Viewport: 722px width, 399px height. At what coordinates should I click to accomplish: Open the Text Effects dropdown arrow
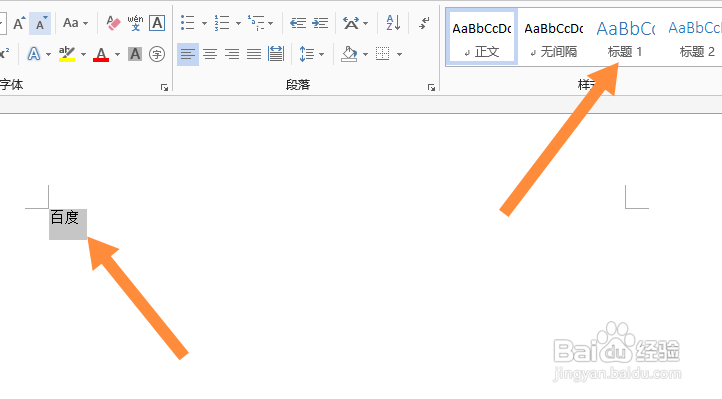[x=48, y=54]
